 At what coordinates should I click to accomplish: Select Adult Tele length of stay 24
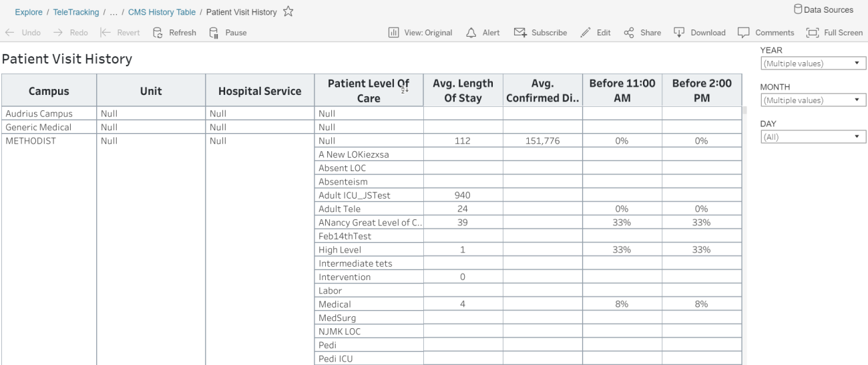click(463, 209)
